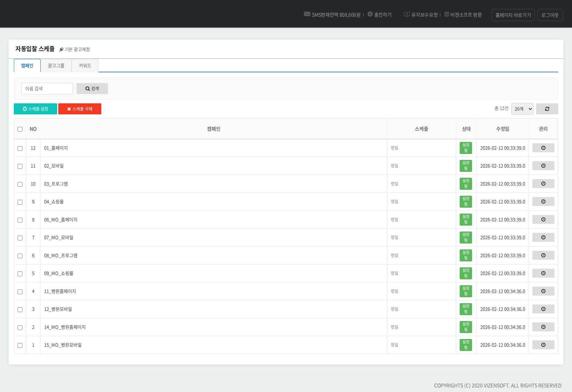Open the 키워드 tab
This screenshot has width=572, height=392.
point(85,66)
